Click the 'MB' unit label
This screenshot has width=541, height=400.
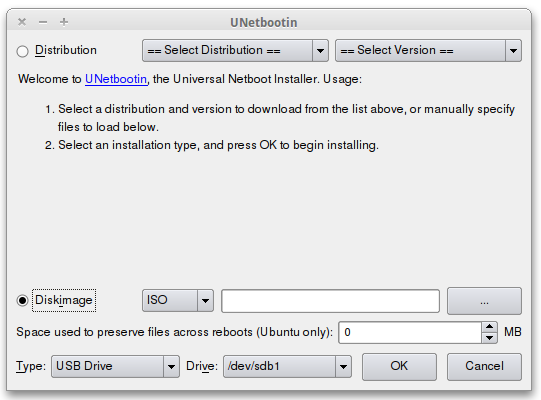[x=513, y=332]
